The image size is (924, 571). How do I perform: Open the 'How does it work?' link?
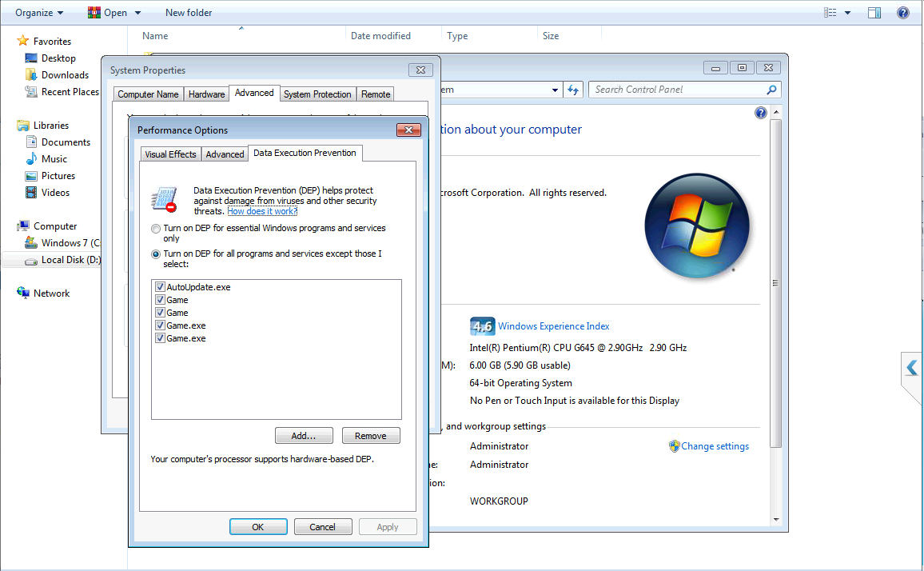coord(262,211)
